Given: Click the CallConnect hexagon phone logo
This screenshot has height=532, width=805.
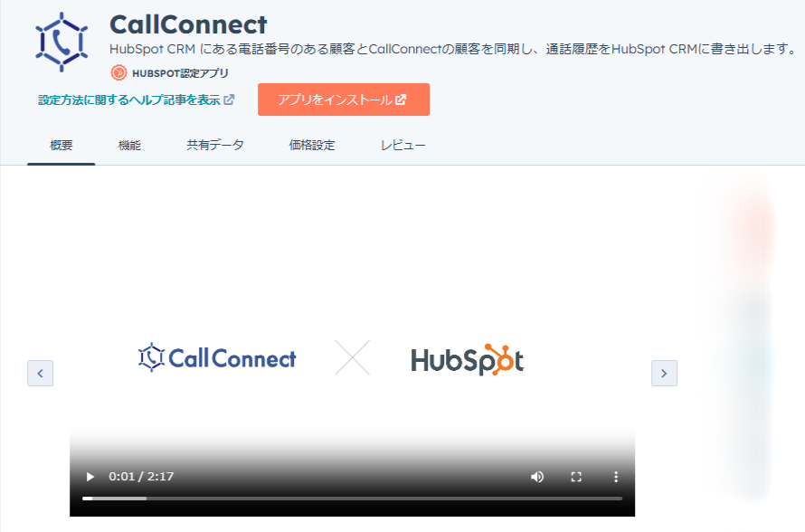Looking at the screenshot, I should [62, 42].
